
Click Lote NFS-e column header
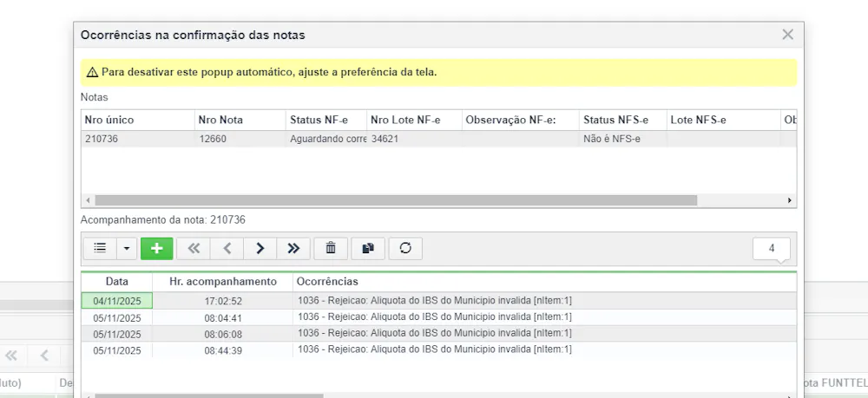[x=724, y=120]
